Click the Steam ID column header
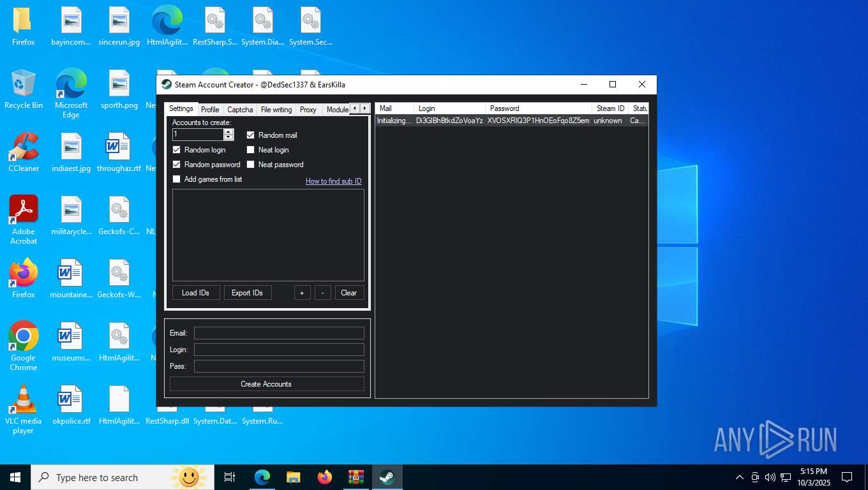Image resolution: width=868 pixels, height=490 pixels. (610, 108)
